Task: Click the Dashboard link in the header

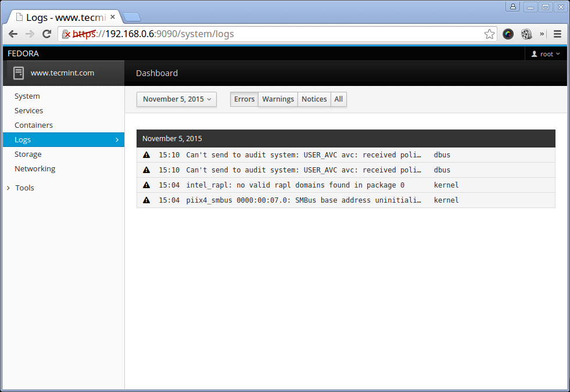Action: tap(157, 73)
